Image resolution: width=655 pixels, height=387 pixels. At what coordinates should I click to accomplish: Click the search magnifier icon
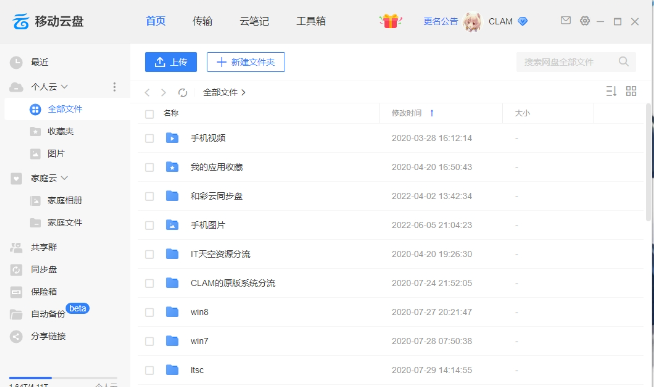click(x=624, y=61)
